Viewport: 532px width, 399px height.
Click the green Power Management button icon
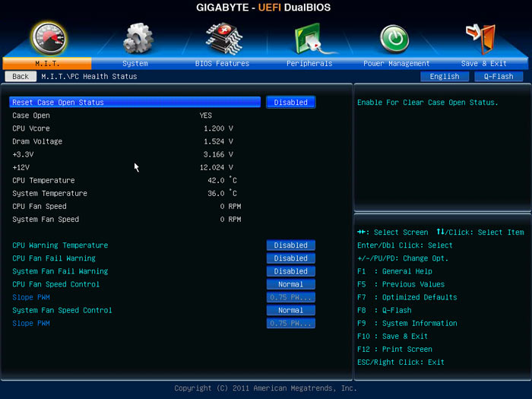point(394,39)
